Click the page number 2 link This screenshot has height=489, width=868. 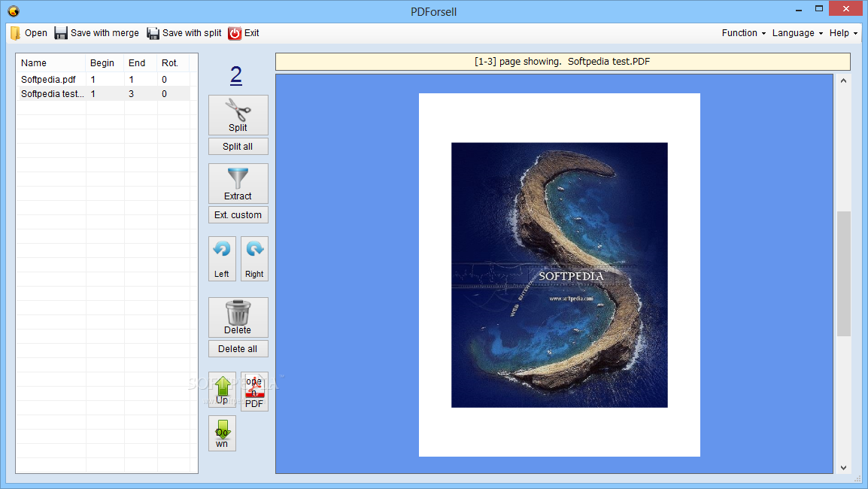tap(236, 74)
